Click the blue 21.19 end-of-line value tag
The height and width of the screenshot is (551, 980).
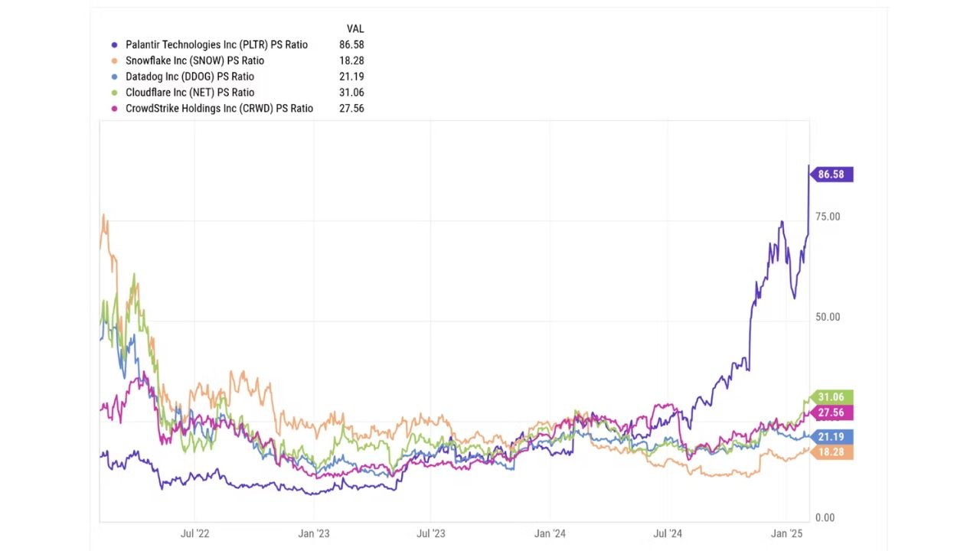(831, 438)
